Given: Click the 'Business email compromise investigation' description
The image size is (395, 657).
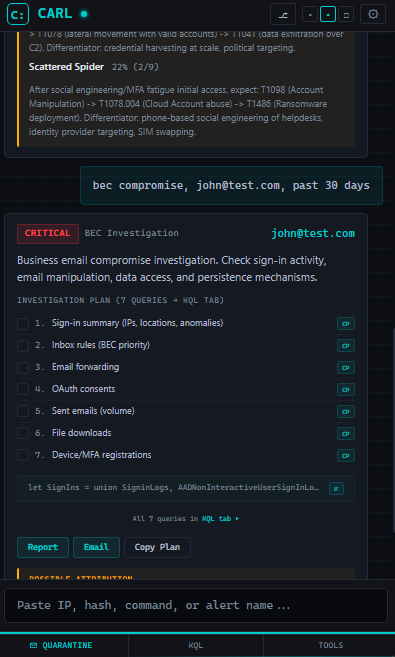Looking at the screenshot, I should 172,269.
